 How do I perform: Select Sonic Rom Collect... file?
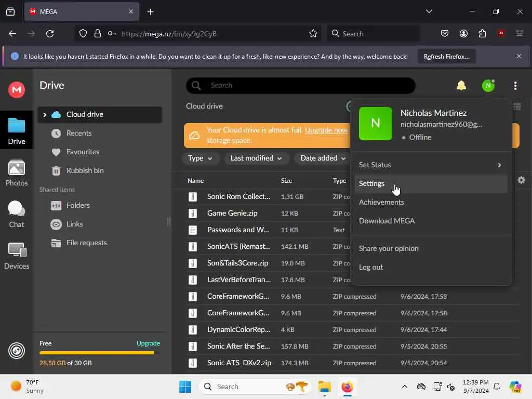(238, 197)
